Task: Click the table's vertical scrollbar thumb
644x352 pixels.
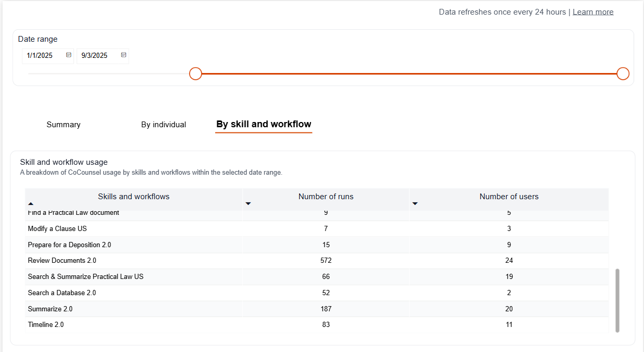Action: (x=617, y=300)
